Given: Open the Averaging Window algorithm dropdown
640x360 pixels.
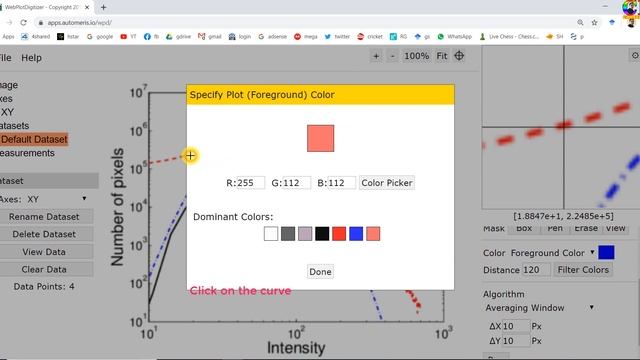Looking at the screenshot, I should [x=539, y=308].
